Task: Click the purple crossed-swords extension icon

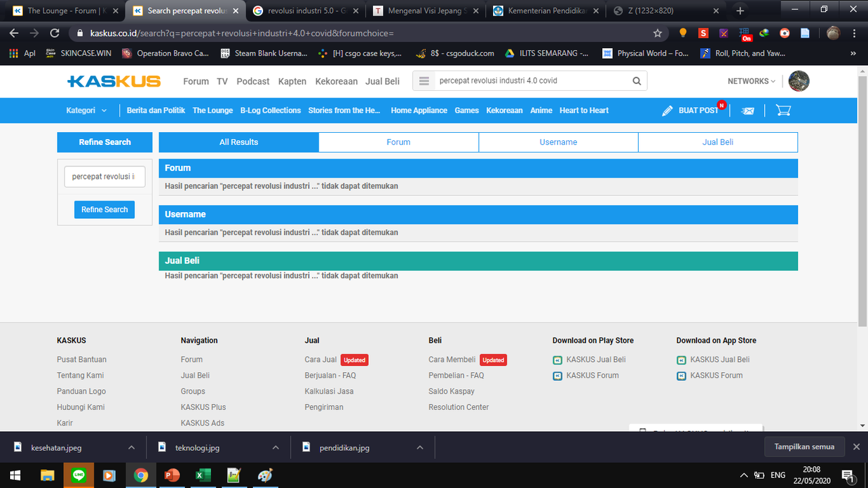Action: tap(724, 33)
